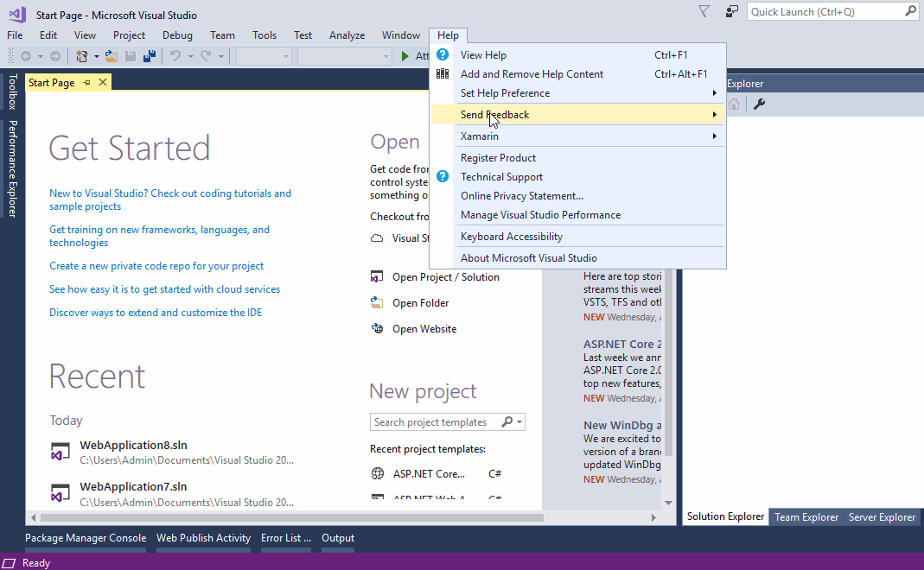Open the Output tab
The image size is (924, 570).
pyautogui.click(x=338, y=538)
